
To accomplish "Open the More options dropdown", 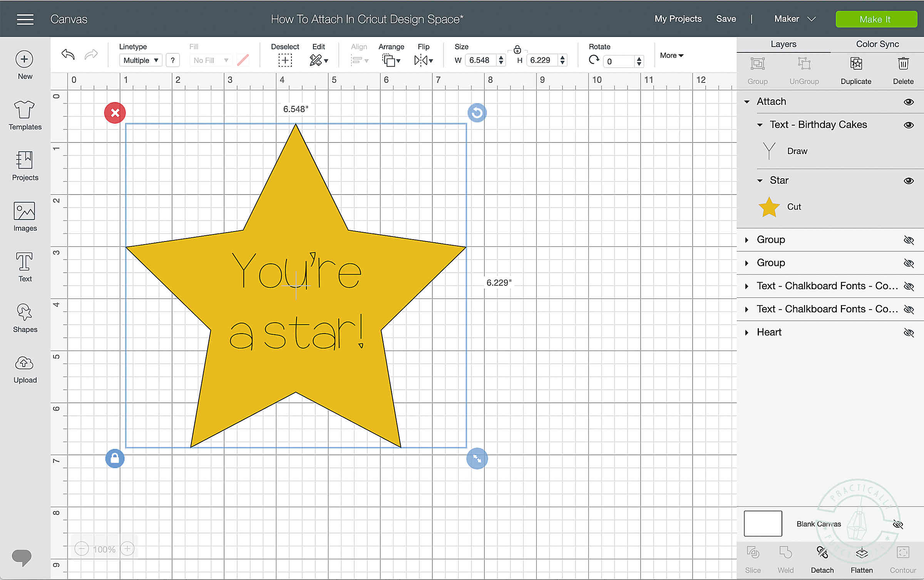I will click(671, 55).
